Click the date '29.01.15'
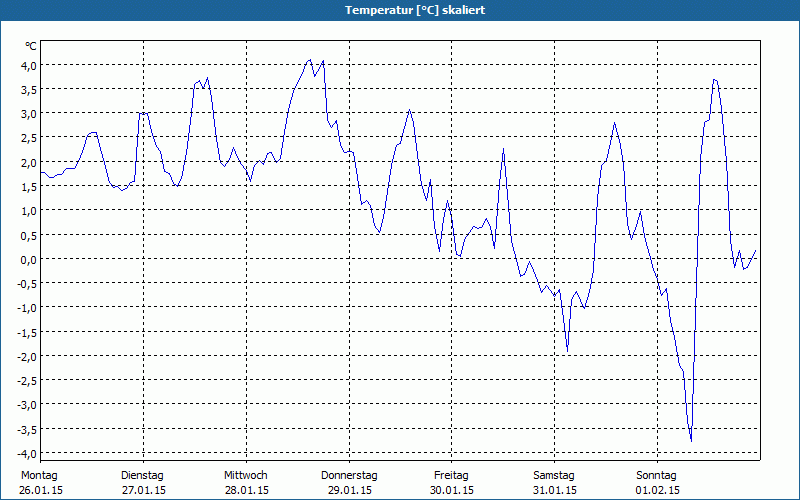Image resolution: width=800 pixels, height=500 pixels. [350, 490]
